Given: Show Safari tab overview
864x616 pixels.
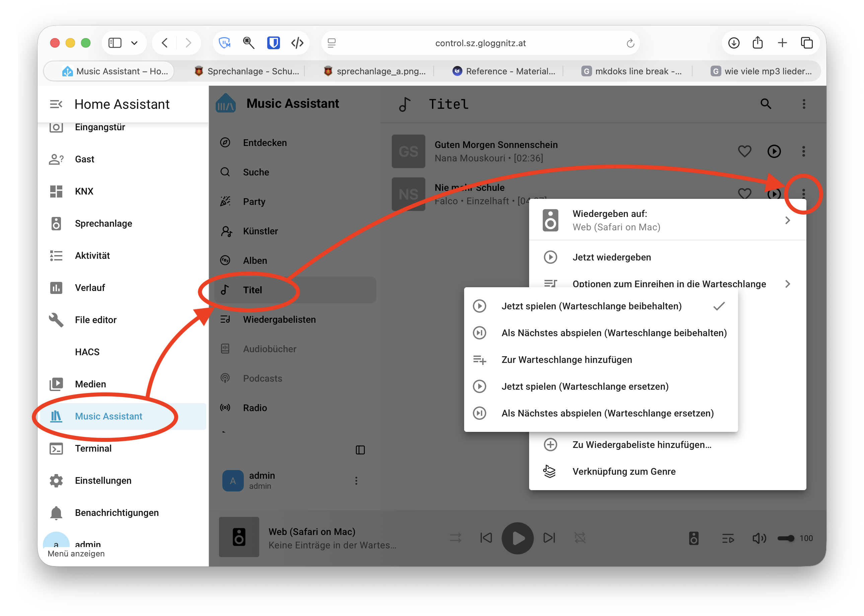Looking at the screenshot, I should [807, 43].
